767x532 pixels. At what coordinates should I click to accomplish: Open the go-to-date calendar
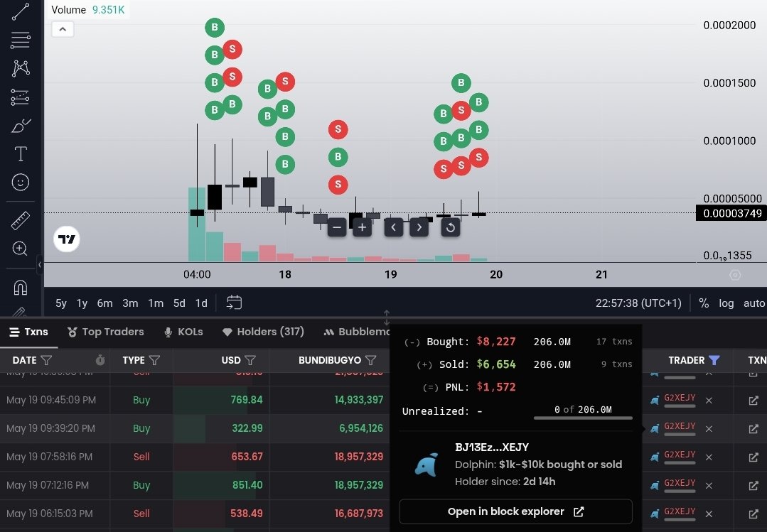(234, 303)
